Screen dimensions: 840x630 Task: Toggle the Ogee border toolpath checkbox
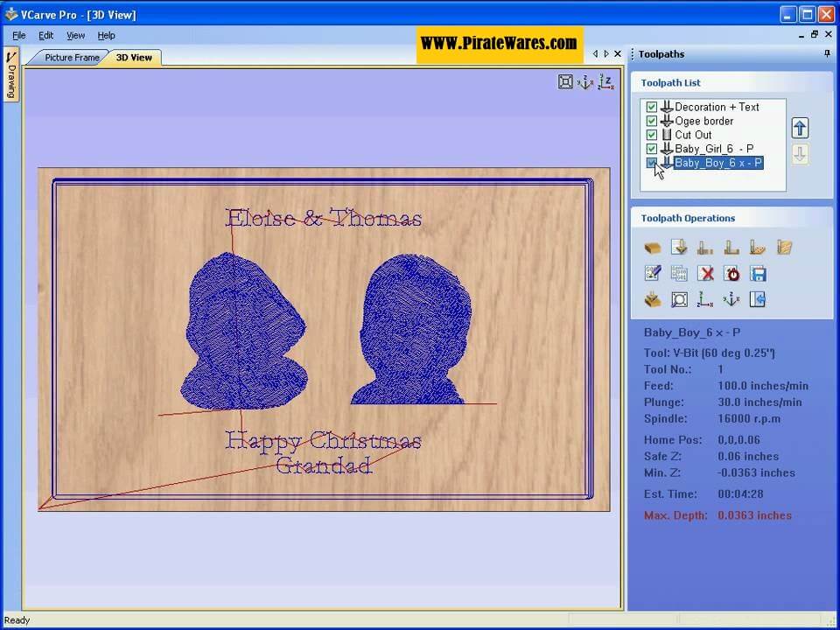[651, 122]
